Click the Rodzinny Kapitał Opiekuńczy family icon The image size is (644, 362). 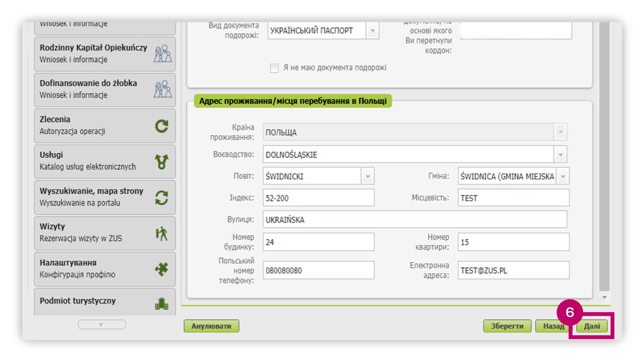[163, 54]
